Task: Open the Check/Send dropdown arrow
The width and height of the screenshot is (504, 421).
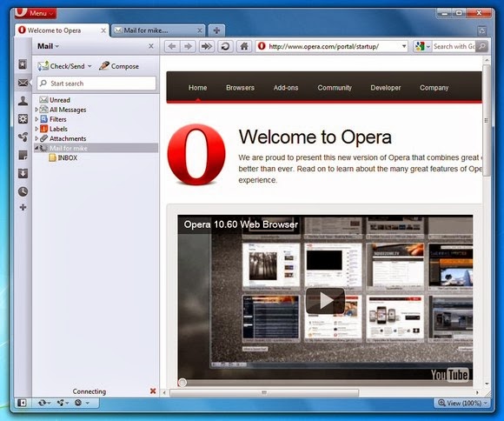Action: [x=90, y=66]
